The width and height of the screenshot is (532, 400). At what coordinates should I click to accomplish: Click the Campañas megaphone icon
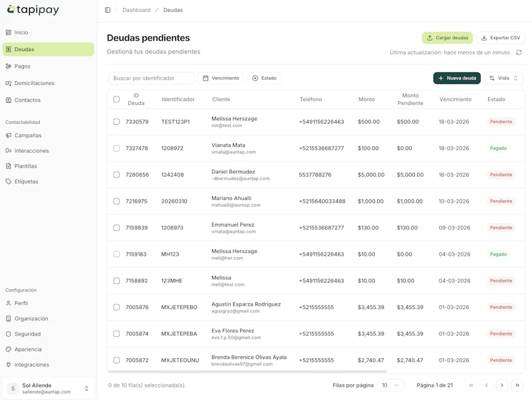click(9, 136)
